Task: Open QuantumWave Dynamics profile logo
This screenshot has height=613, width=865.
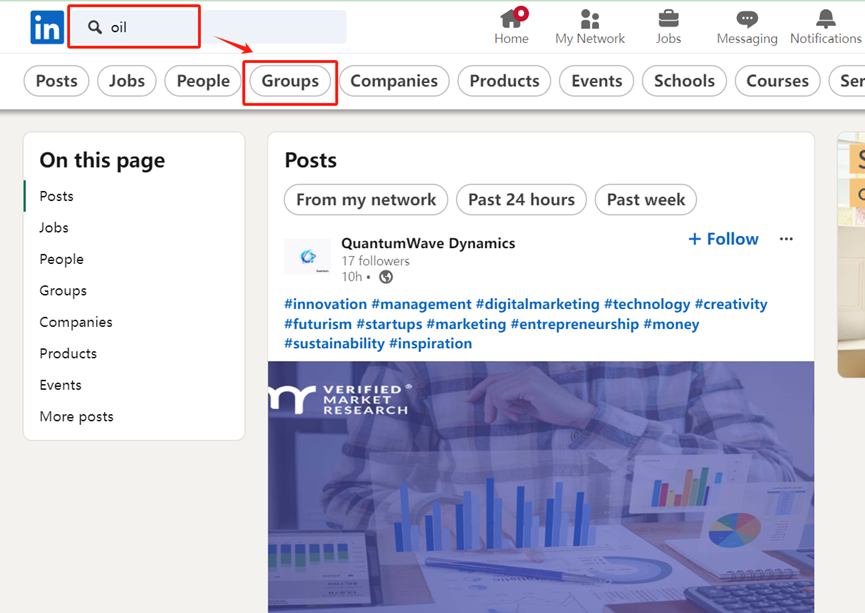Action: coord(307,257)
